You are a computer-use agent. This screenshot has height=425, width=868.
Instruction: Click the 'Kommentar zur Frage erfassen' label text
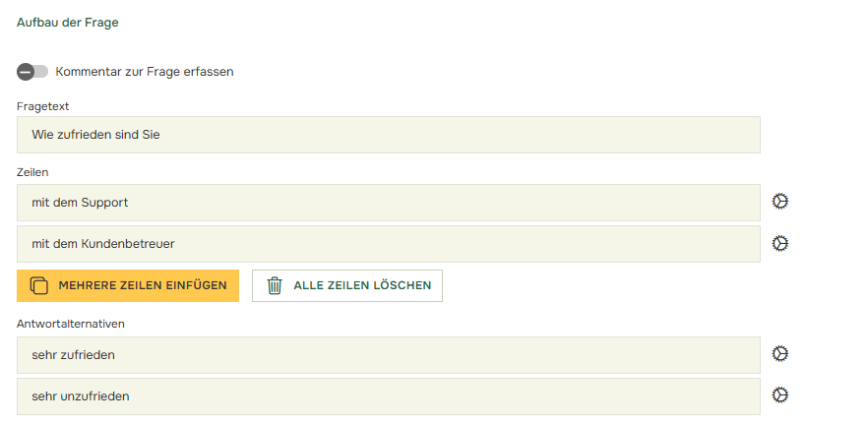tap(145, 72)
